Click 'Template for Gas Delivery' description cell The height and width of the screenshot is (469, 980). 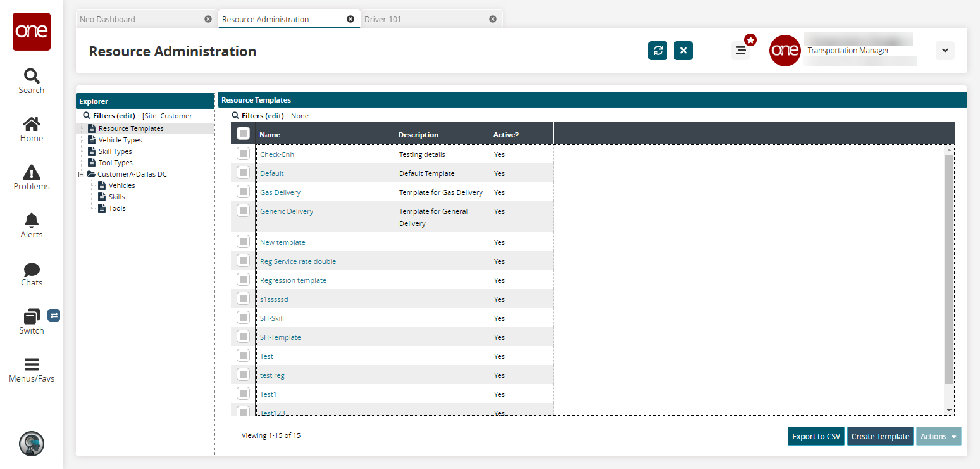click(441, 192)
